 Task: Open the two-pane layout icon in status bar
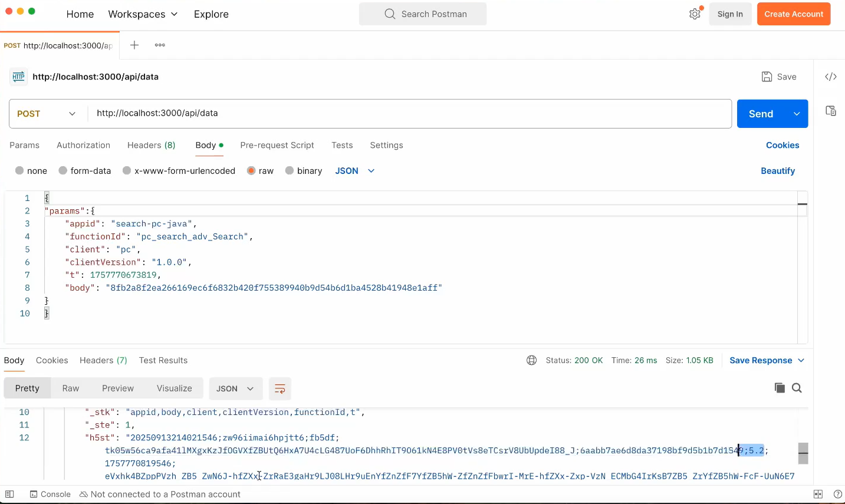(818, 494)
